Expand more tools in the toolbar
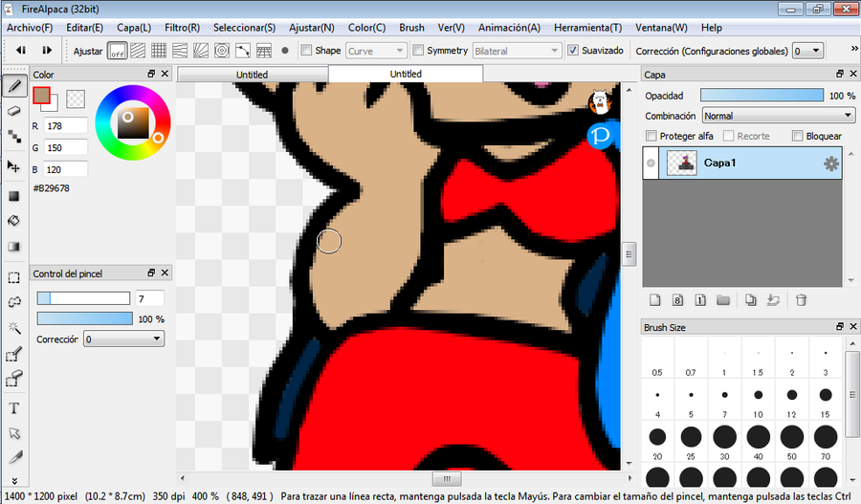Viewport: 861px width, 504px height. [14, 480]
